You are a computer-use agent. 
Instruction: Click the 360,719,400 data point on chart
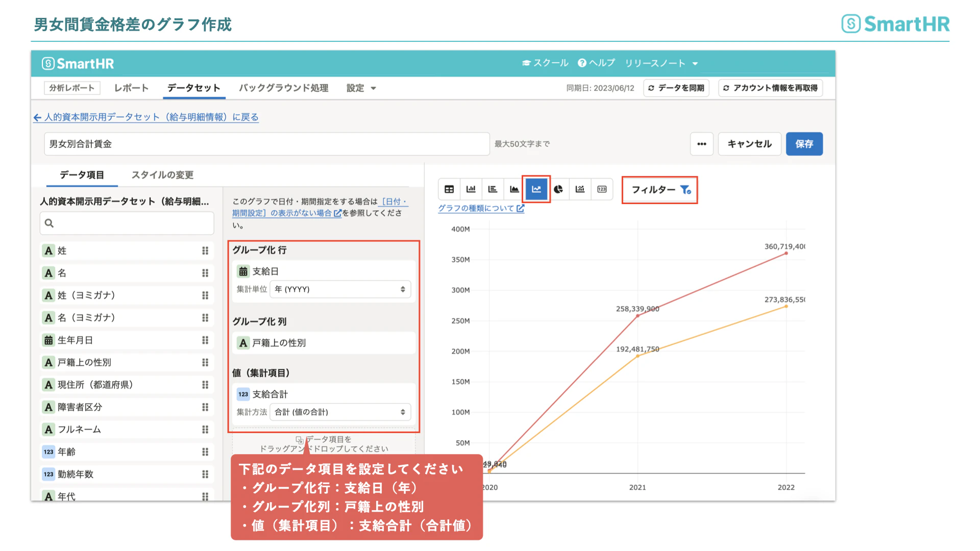pos(786,253)
